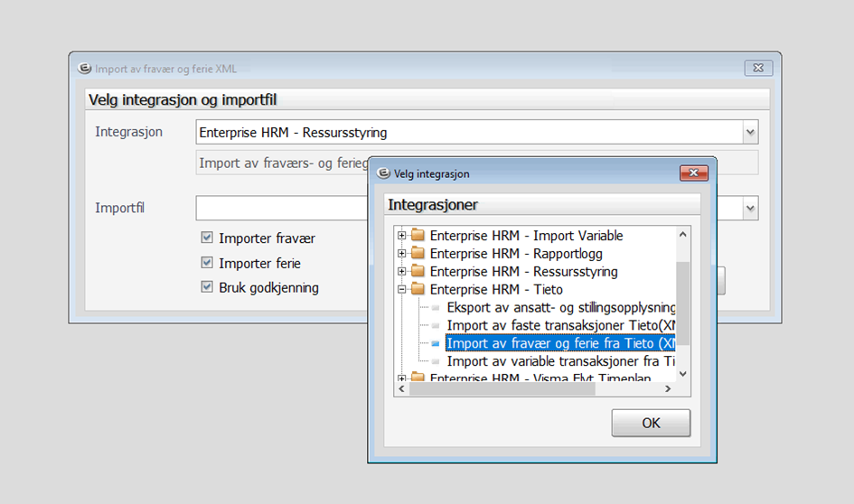Click vertical scrollbar down arrow in tree

683,374
